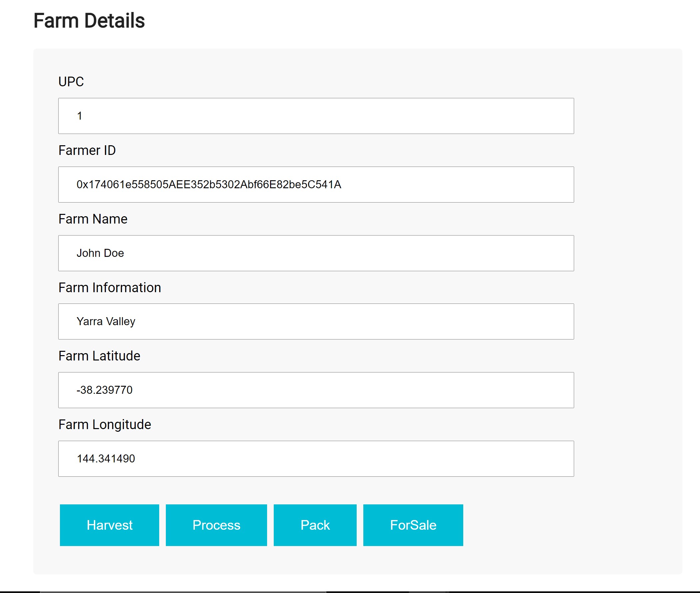This screenshot has width=700, height=593.
Task: Click the Yarra Valley text value
Action: (x=106, y=321)
